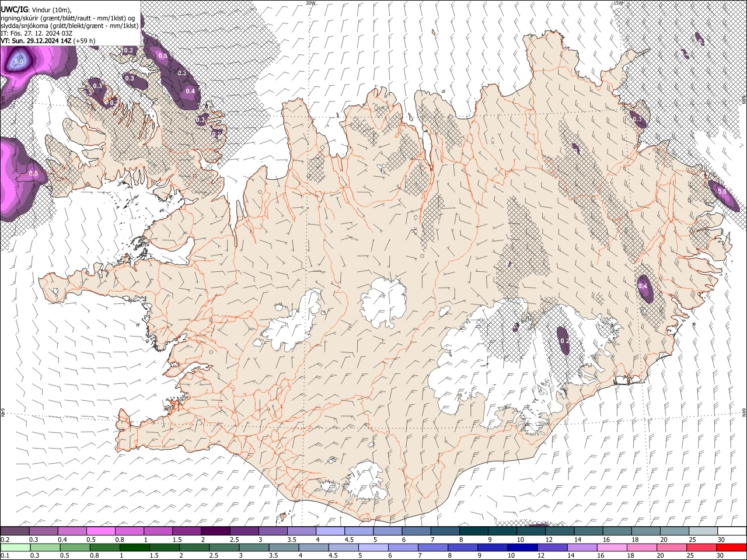This screenshot has height=560, width=747.
Task: Click the '1.5' value label on the snow scale
Action: coord(176,540)
